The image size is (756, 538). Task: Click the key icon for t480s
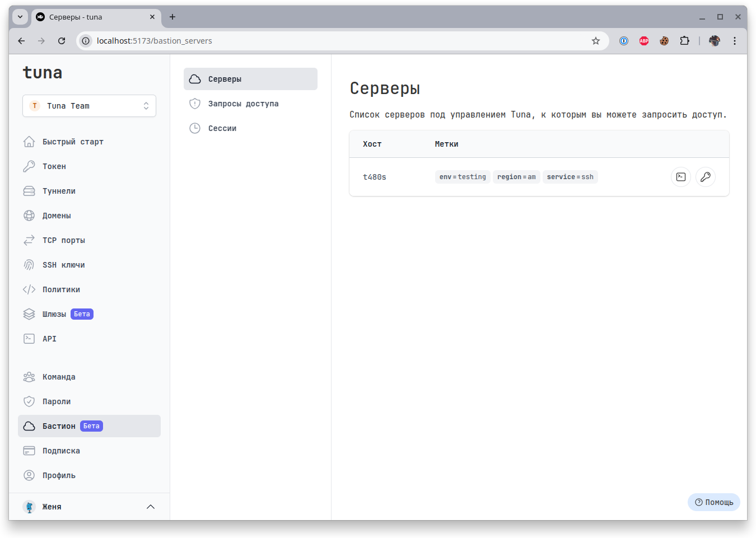tap(705, 177)
